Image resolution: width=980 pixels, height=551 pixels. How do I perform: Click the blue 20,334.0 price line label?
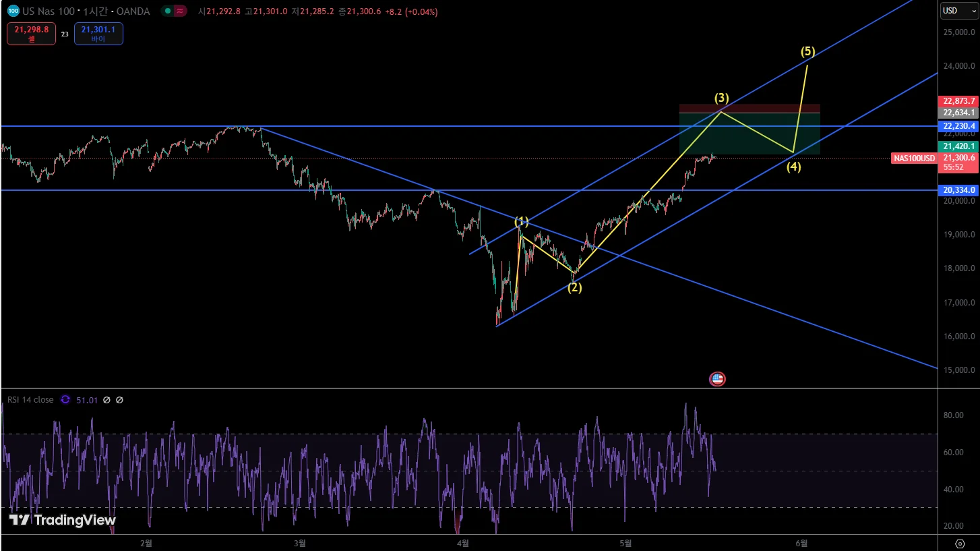[959, 190]
